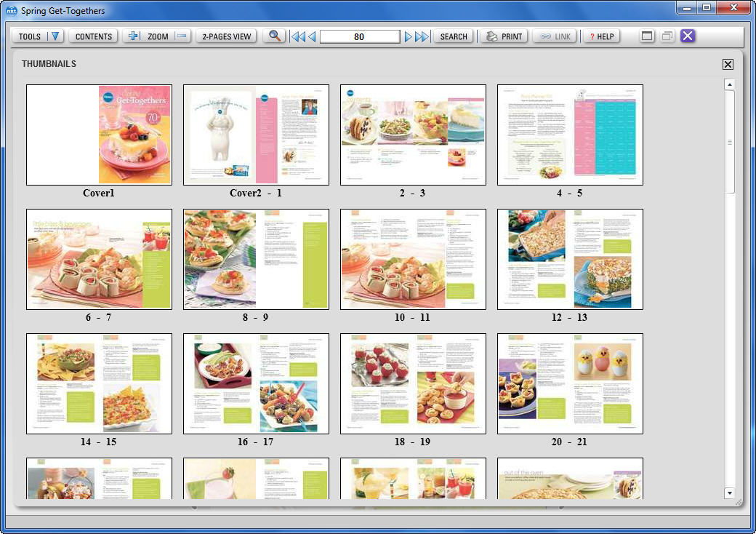756x534 pixels.
Task: Open the LINK tool on the toolbar
Action: point(554,35)
